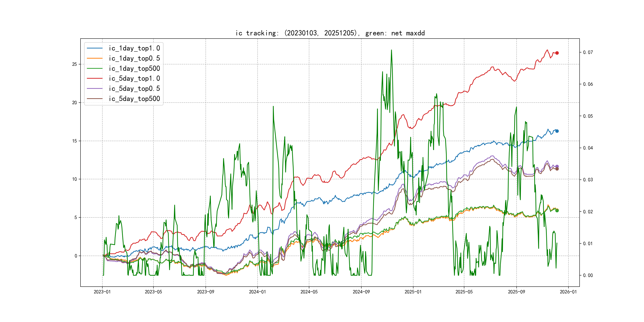Click the purple endpoint marker dot
The width and height of the screenshot is (644, 322).
coord(557,166)
